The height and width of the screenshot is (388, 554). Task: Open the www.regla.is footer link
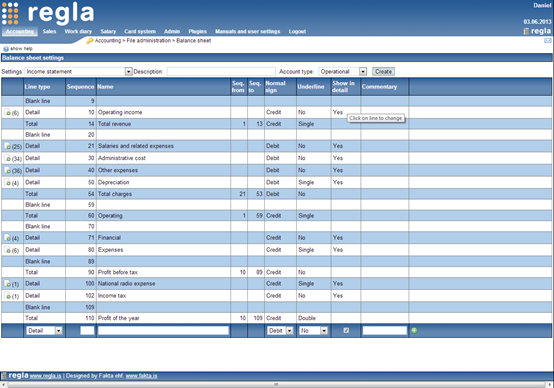pyautogui.click(x=46, y=376)
